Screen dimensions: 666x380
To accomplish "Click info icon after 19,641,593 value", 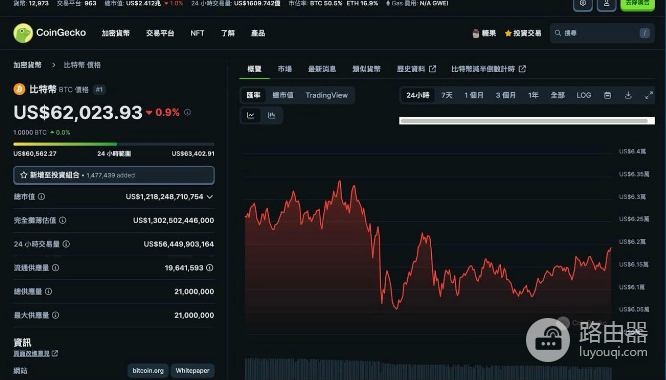I will pyautogui.click(x=209, y=268).
